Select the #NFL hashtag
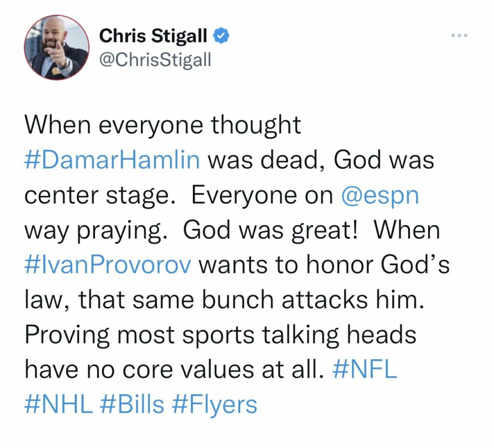494x448 pixels. [x=365, y=370]
